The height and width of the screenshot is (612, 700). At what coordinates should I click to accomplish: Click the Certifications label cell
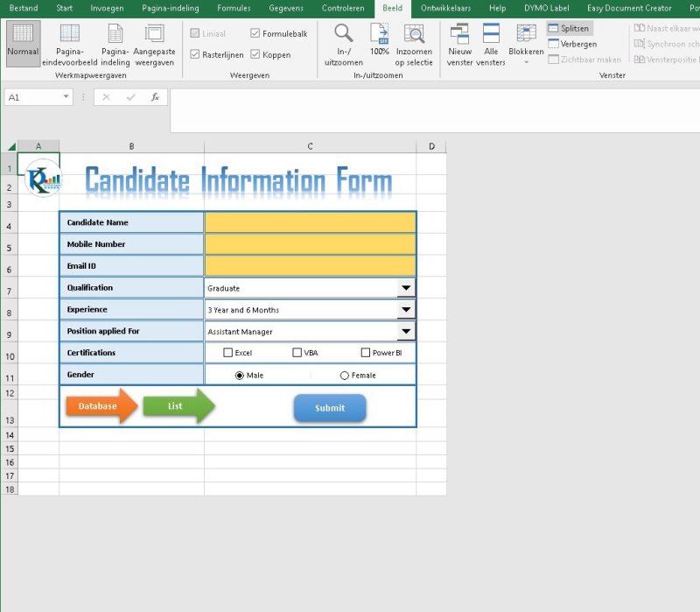[132, 353]
